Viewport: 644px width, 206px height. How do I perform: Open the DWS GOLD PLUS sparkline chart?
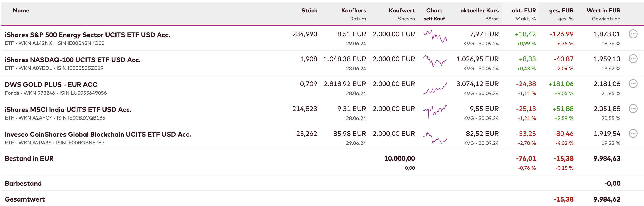pyautogui.click(x=435, y=88)
